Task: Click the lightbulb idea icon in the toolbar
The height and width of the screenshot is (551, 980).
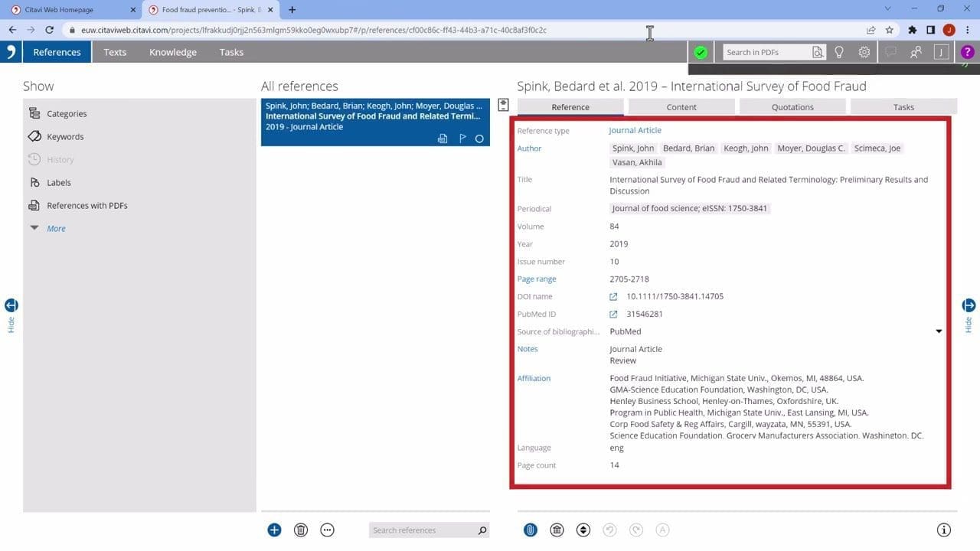Action: coord(839,52)
